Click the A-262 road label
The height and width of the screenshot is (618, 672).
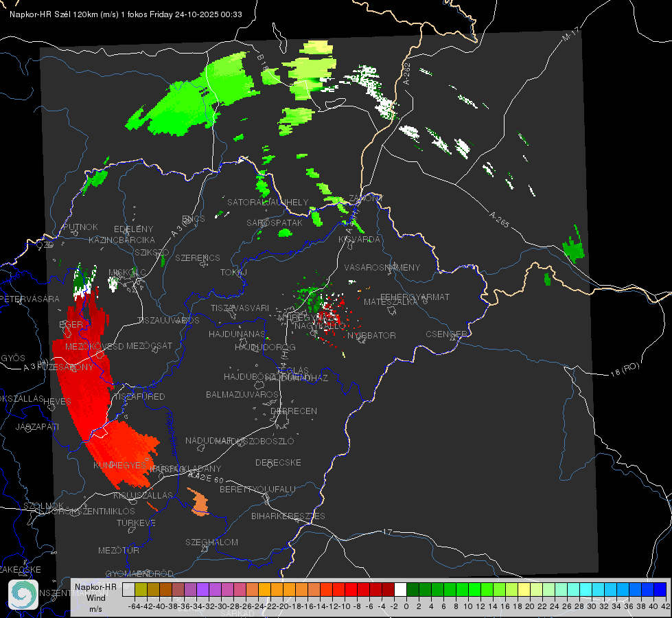(x=407, y=73)
